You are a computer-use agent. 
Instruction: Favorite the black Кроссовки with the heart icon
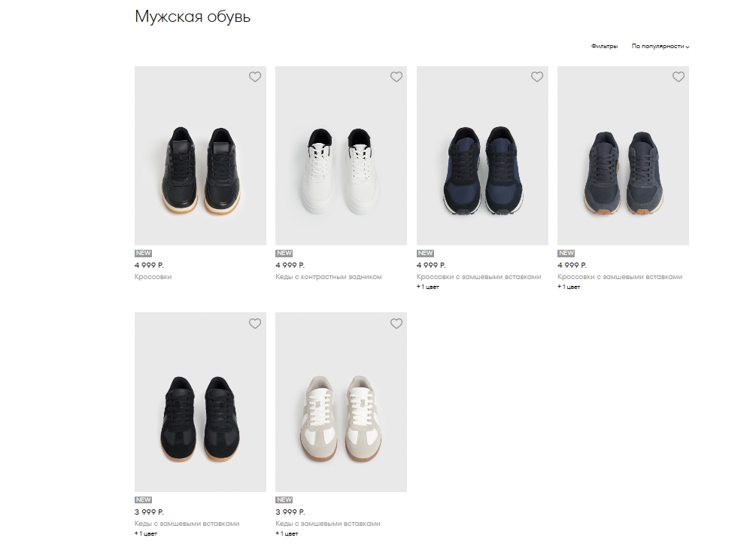click(255, 77)
